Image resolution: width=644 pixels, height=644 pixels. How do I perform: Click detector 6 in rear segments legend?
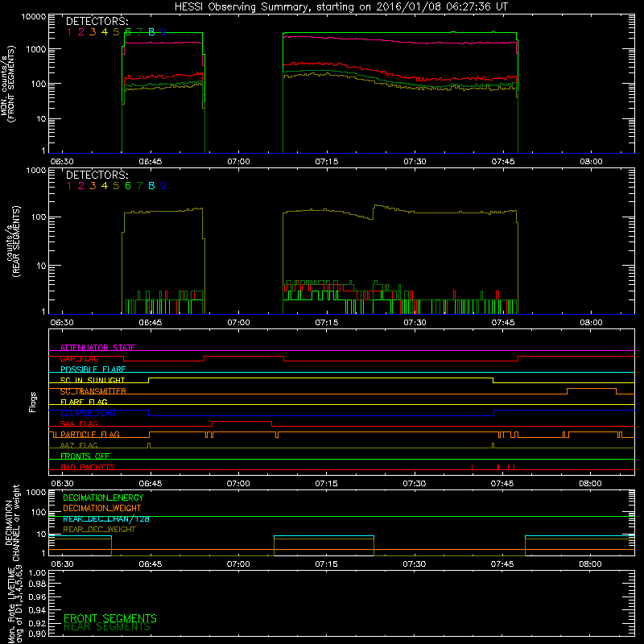[128, 186]
